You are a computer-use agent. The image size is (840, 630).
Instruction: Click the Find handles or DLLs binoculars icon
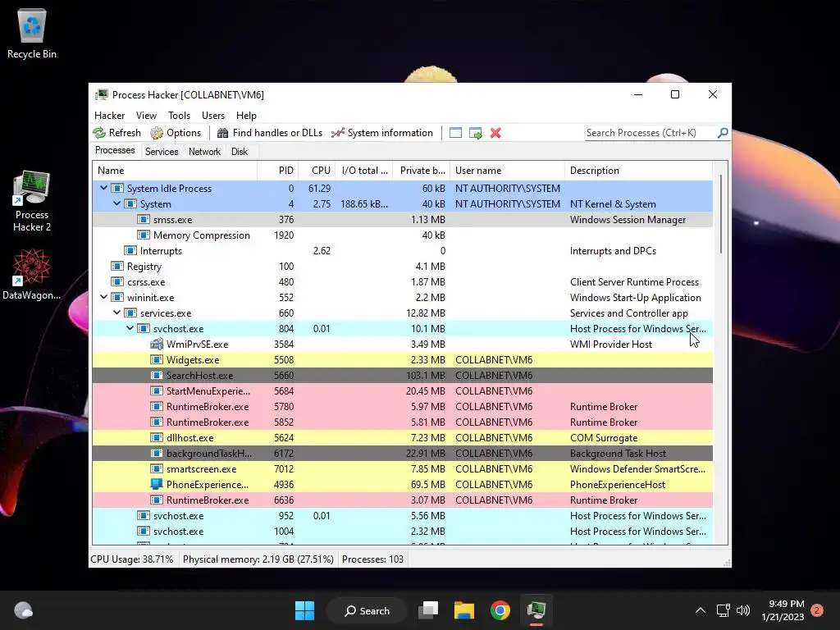(222, 133)
